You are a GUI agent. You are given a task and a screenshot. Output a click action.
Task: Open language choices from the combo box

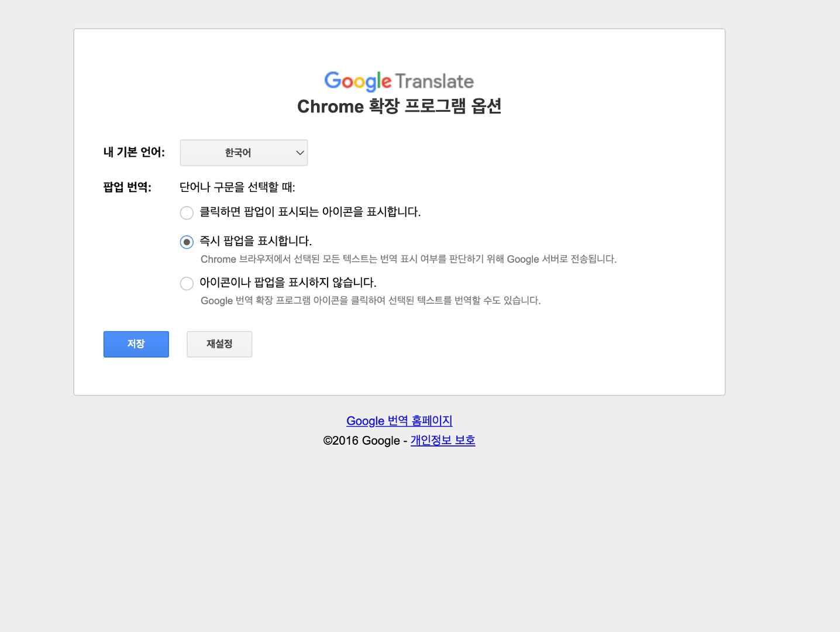pos(243,153)
